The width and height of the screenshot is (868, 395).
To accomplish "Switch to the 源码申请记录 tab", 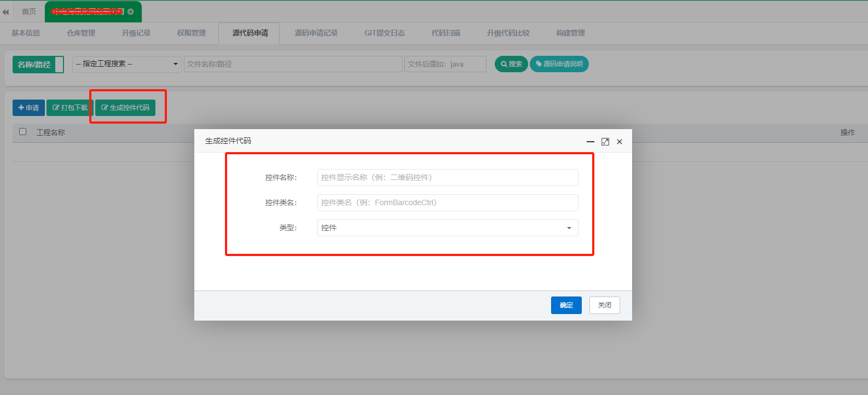I will click(x=316, y=33).
